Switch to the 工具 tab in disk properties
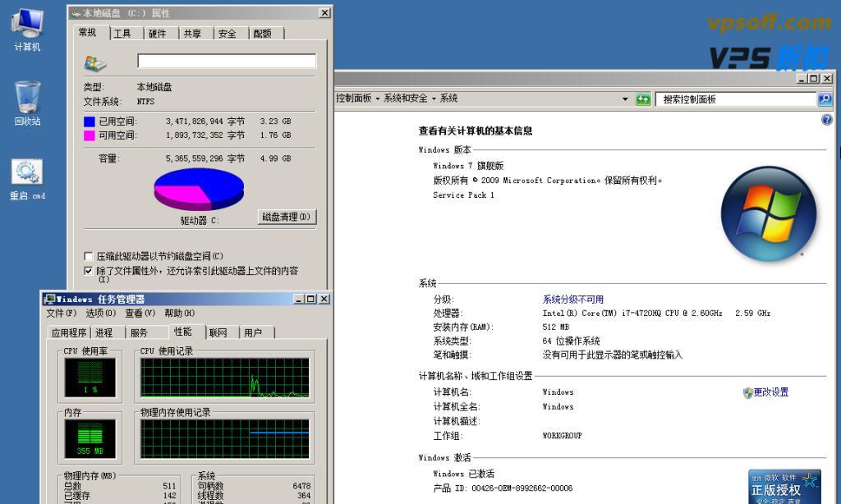The image size is (841, 504). pos(122,34)
